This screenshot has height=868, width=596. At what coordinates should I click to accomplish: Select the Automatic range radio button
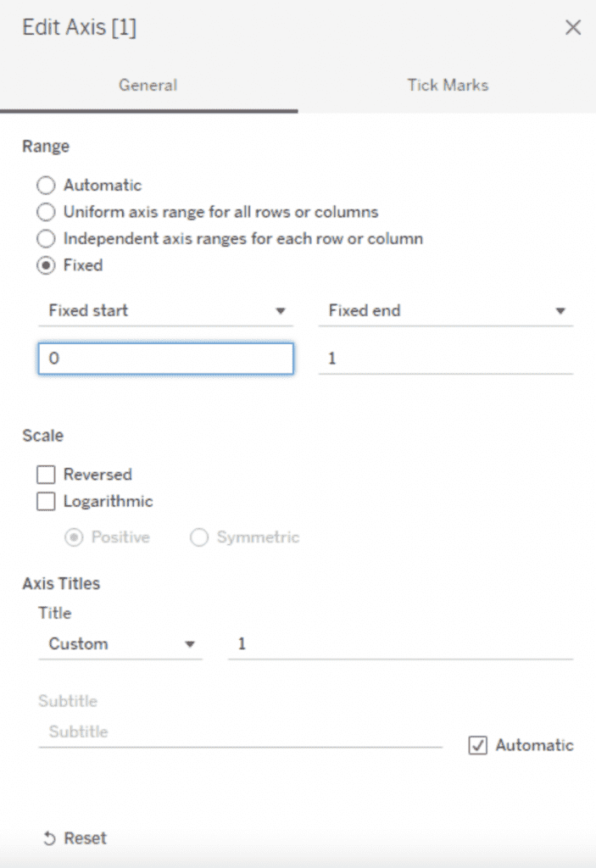[x=47, y=185]
